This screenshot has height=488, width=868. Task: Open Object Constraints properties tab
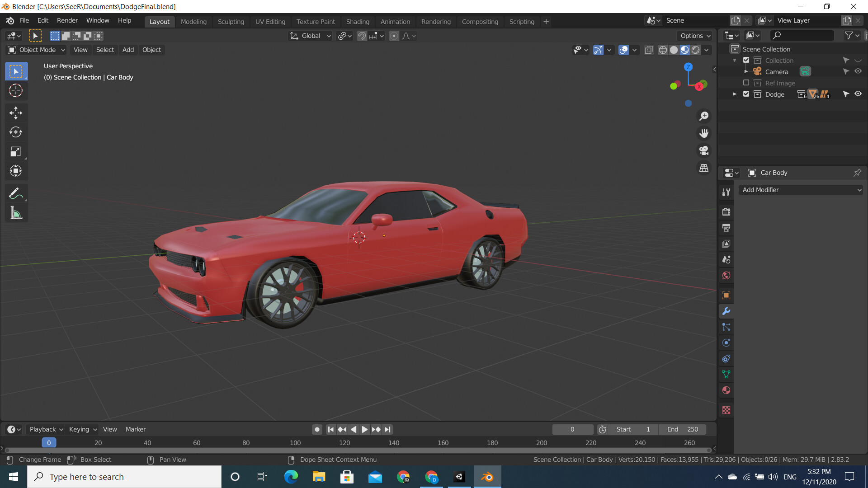click(x=726, y=358)
